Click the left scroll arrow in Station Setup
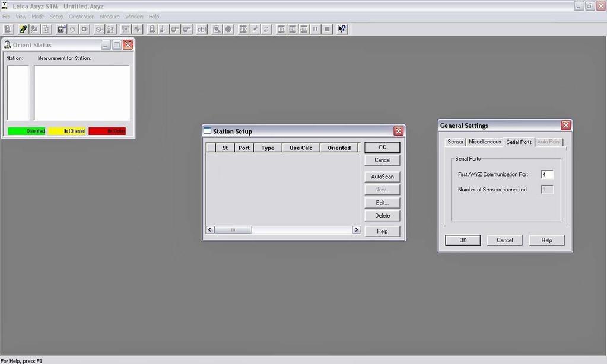The height and width of the screenshot is (364, 607). 210,230
